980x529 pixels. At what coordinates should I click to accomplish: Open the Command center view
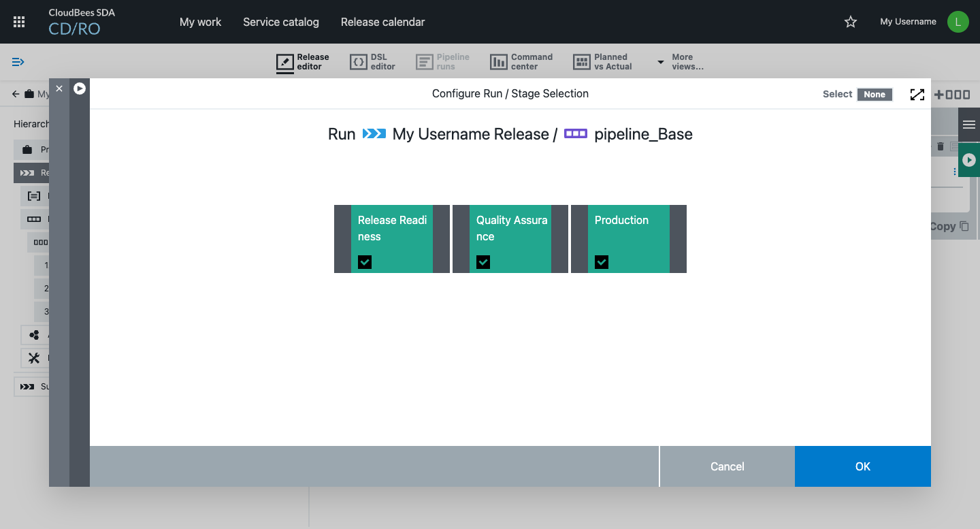tap(521, 62)
